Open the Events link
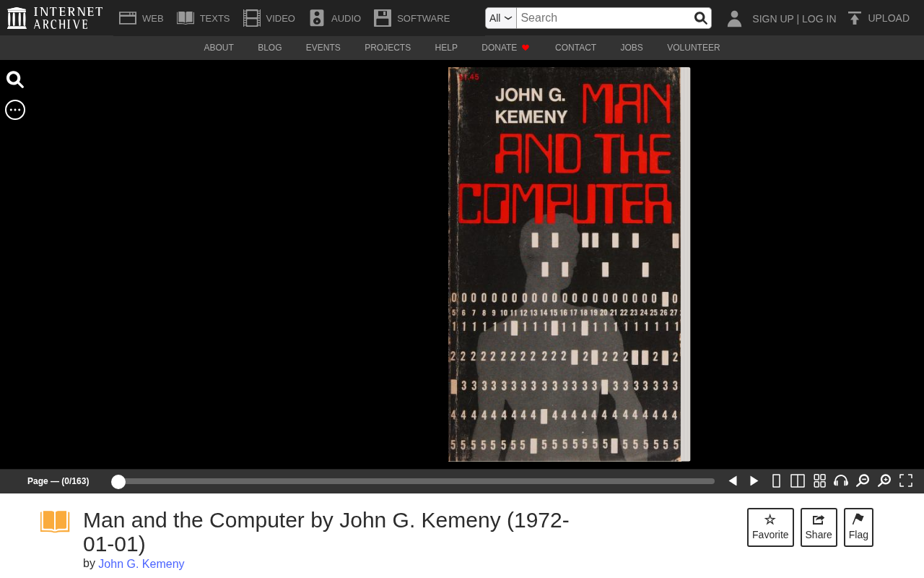Screen dimensions: 924x578 click(x=323, y=48)
